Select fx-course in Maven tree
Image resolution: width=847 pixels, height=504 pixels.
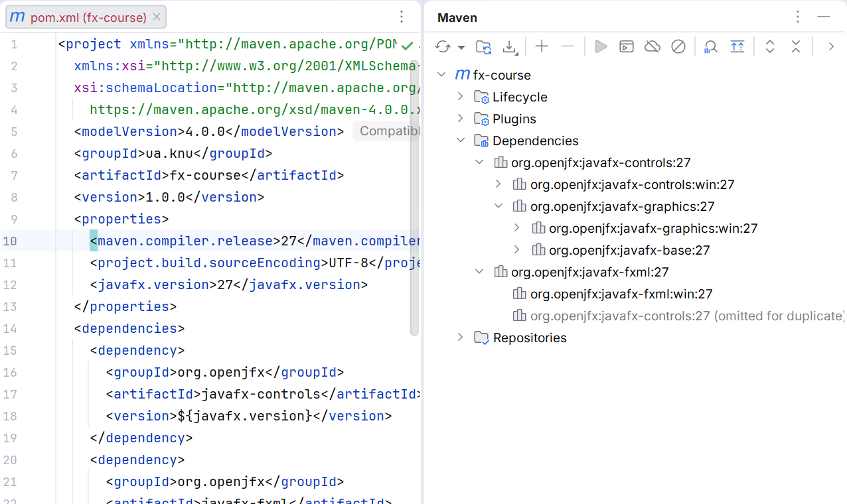pos(502,75)
